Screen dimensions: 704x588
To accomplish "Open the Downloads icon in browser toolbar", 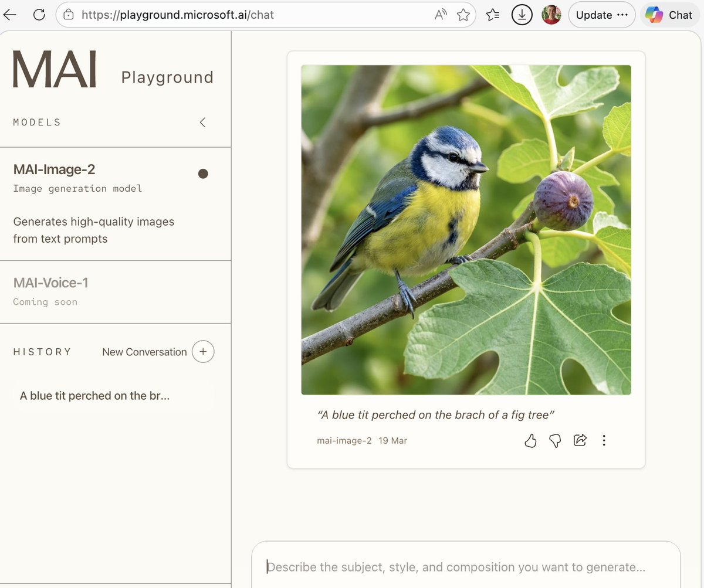I will click(x=522, y=15).
